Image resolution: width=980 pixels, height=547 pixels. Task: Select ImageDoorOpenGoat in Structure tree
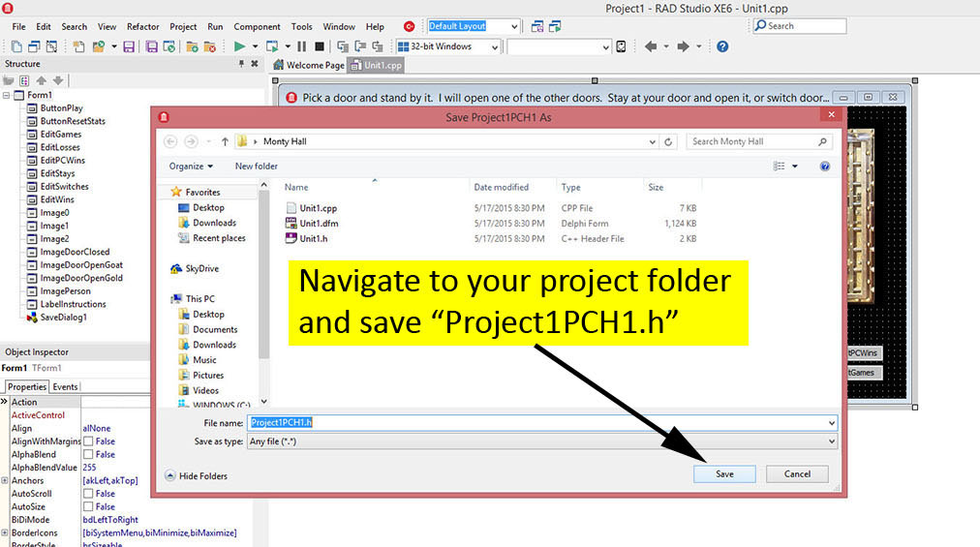coord(81,265)
